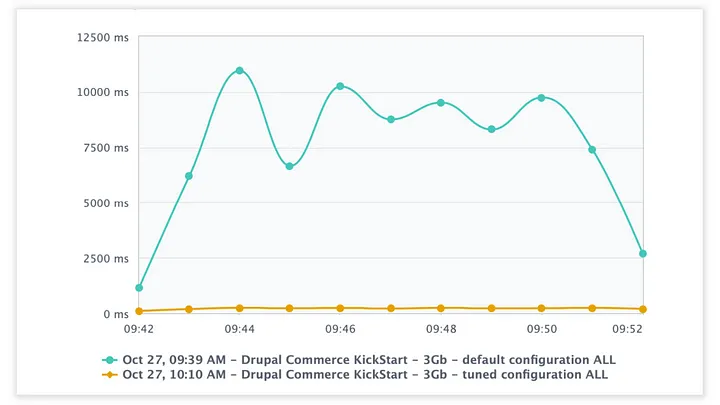The width and height of the screenshot is (720, 405).
Task: Click the teal data point at 09:44 peak
Action: (x=239, y=71)
